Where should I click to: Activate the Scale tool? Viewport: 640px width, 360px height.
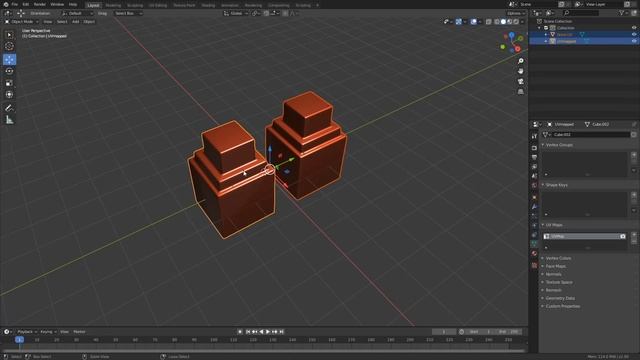click(x=9, y=83)
